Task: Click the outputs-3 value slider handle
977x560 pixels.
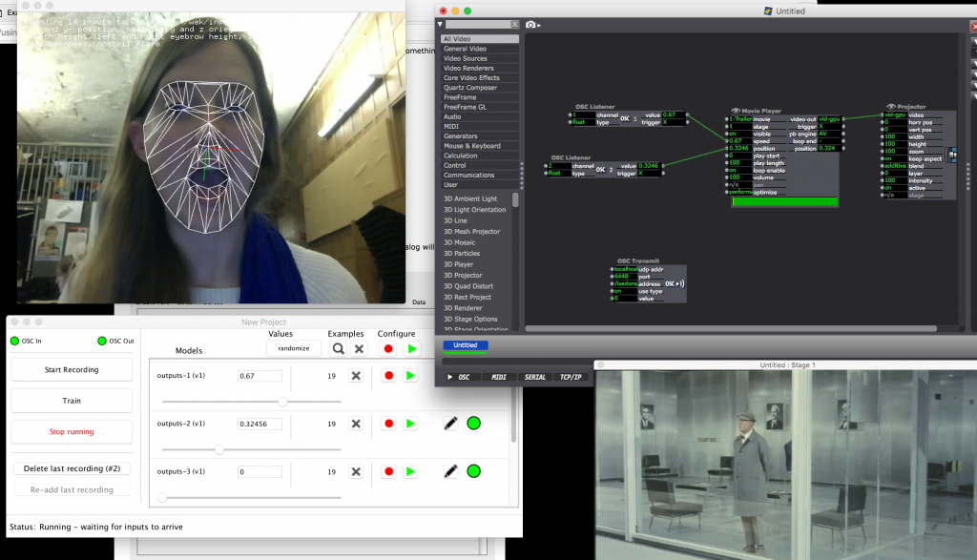Action: point(162,498)
